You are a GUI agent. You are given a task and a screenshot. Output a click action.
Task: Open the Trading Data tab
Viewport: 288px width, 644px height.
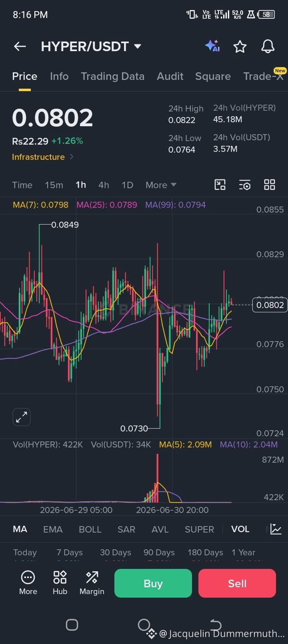(x=112, y=76)
